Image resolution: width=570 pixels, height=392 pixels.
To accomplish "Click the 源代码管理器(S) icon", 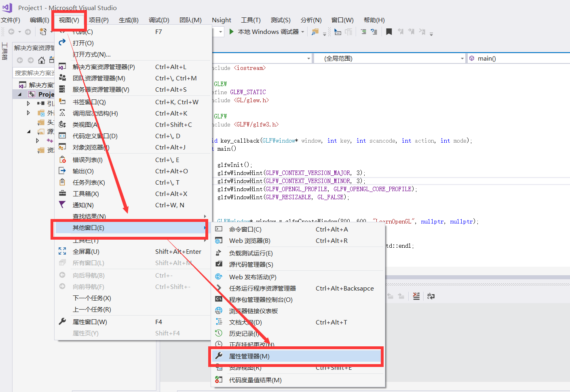I will click(219, 264).
